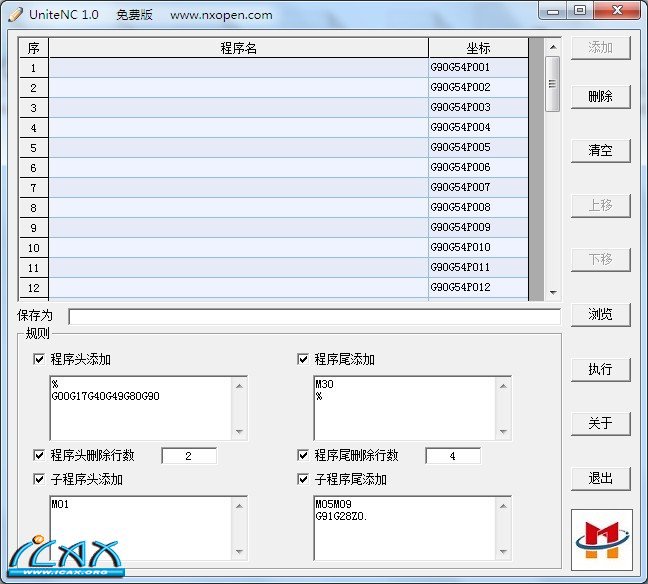648x584 pixels.
Task: Click down arrow of 程序尾添加 text box scrollbar
Action: tap(503, 431)
